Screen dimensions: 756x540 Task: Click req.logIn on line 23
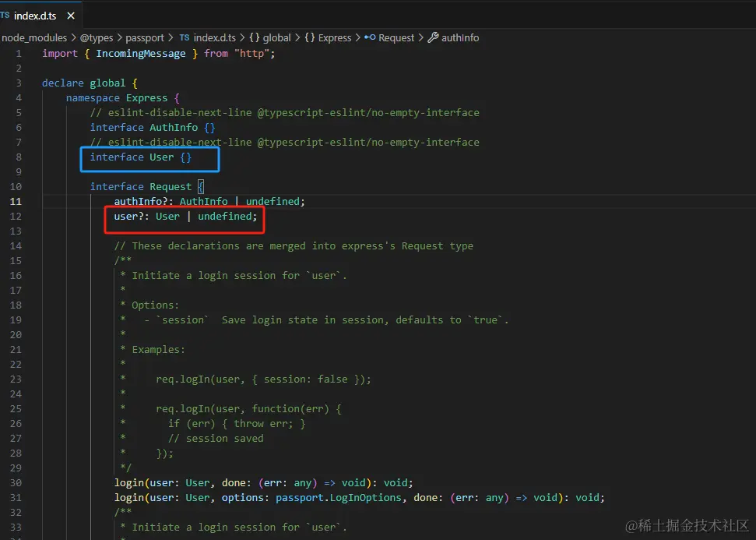pyautogui.click(x=183, y=379)
